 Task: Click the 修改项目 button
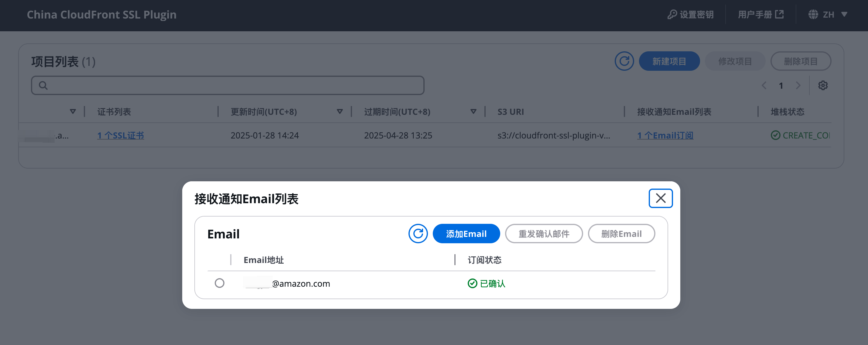[x=735, y=61]
